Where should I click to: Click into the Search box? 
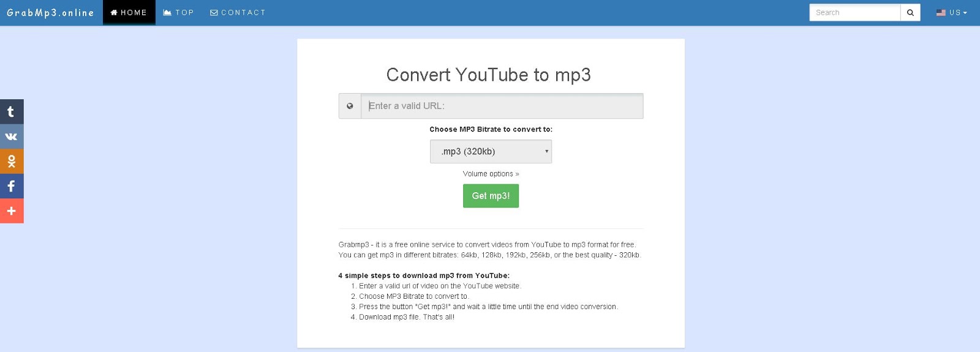tap(855, 12)
